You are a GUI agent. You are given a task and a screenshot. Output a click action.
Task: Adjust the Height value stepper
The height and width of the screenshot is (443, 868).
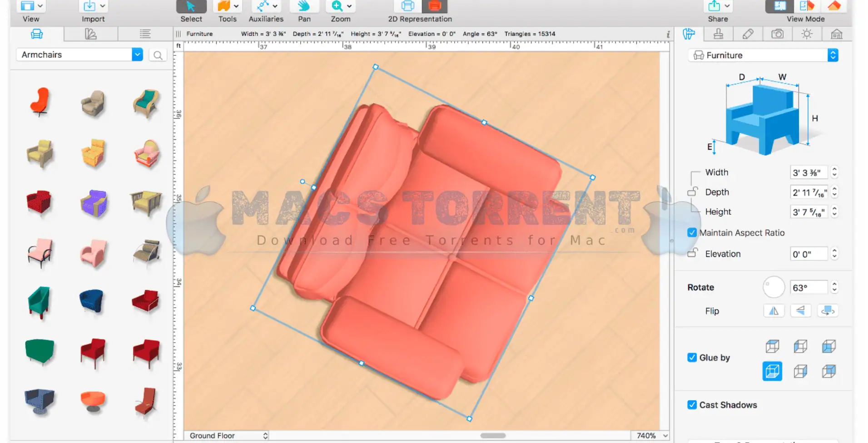[x=834, y=212]
